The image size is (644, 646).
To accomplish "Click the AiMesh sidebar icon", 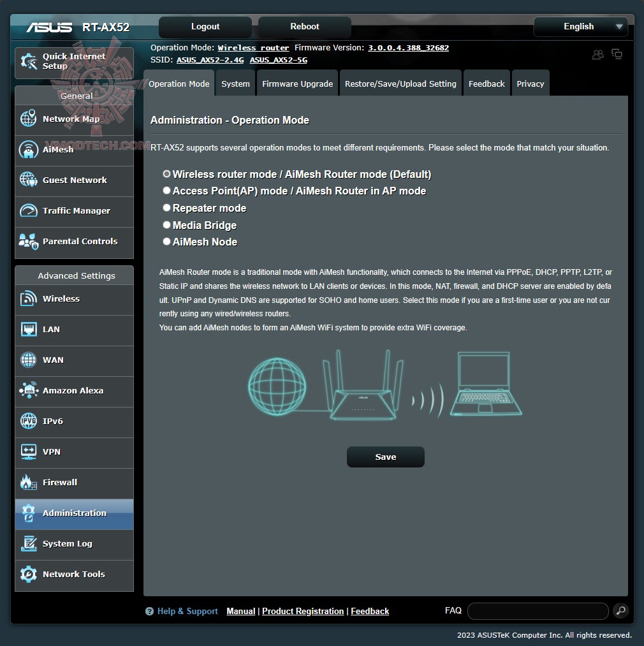I will [29, 150].
